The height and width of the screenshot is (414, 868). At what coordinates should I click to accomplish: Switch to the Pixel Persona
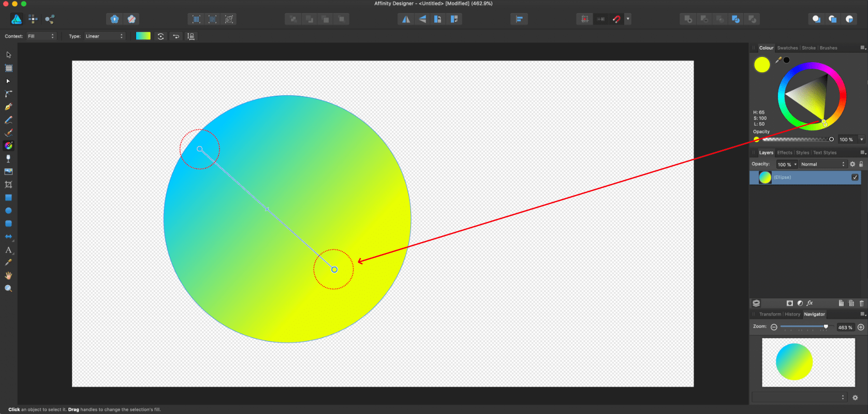(x=33, y=19)
